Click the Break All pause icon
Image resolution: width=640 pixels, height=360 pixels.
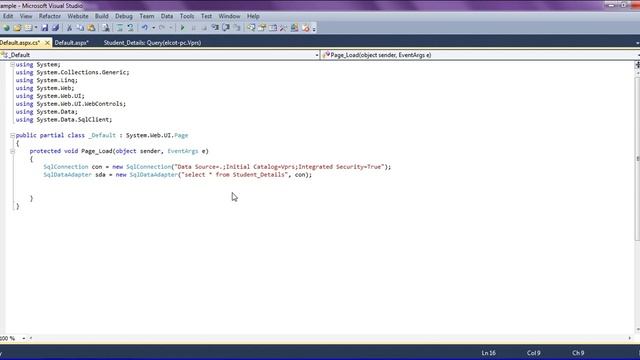[x=193, y=28]
